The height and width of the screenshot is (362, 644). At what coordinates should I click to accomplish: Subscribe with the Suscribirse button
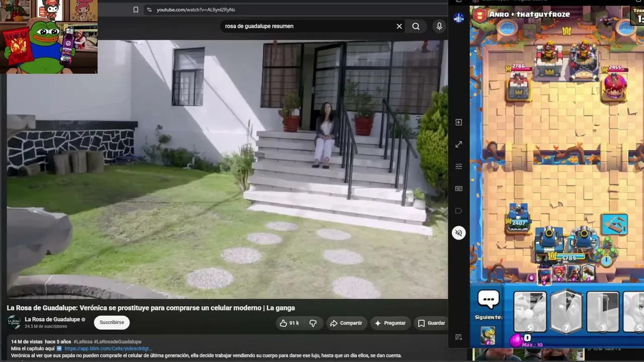click(x=112, y=322)
